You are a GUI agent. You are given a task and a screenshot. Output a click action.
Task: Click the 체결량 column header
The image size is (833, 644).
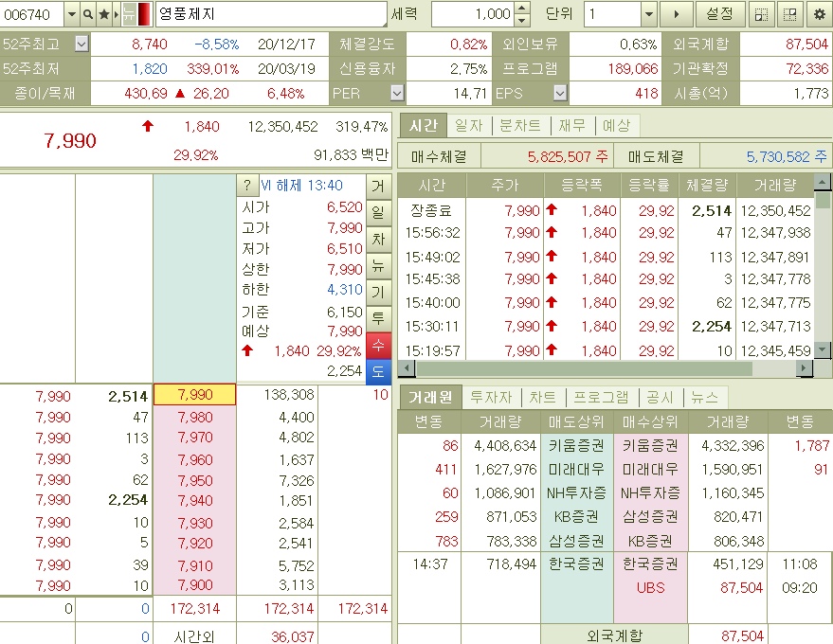point(707,186)
